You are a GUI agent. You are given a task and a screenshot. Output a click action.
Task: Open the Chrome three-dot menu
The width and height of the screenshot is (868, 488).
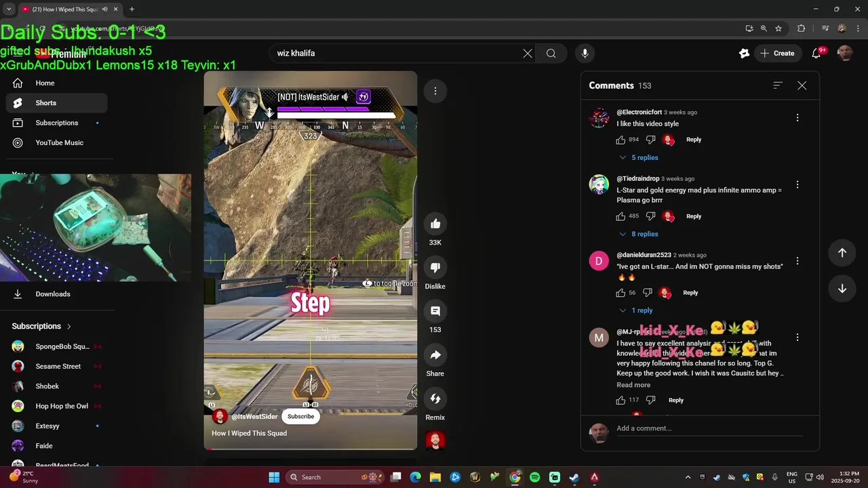[x=858, y=28]
